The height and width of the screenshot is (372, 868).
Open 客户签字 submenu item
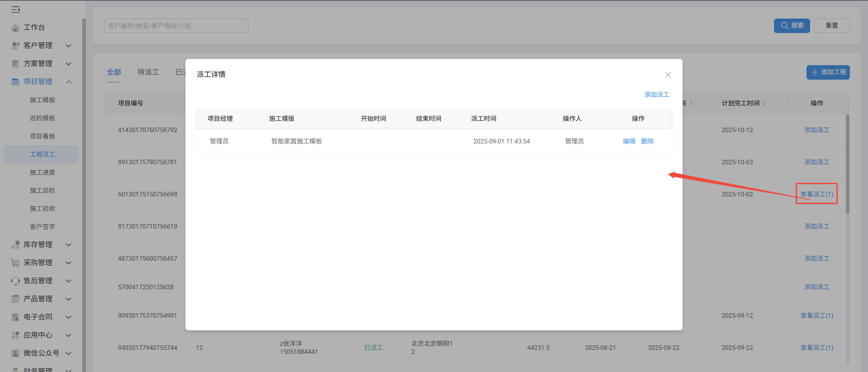click(42, 227)
